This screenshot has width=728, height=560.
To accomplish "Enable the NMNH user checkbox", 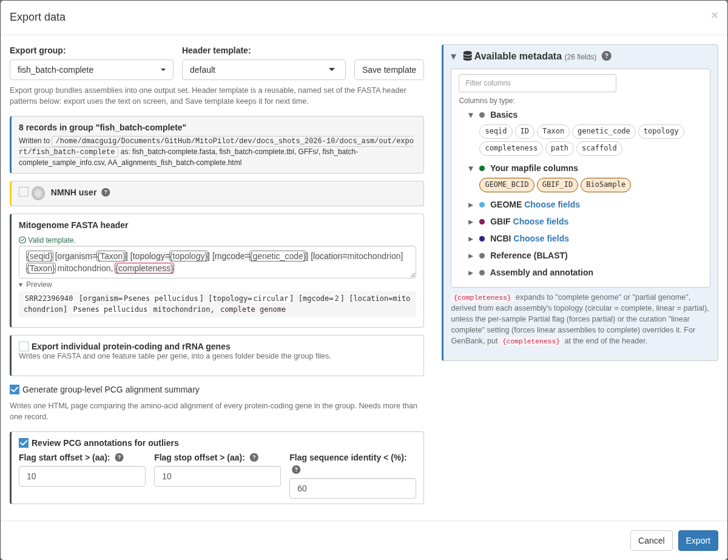I will (x=24, y=192).
